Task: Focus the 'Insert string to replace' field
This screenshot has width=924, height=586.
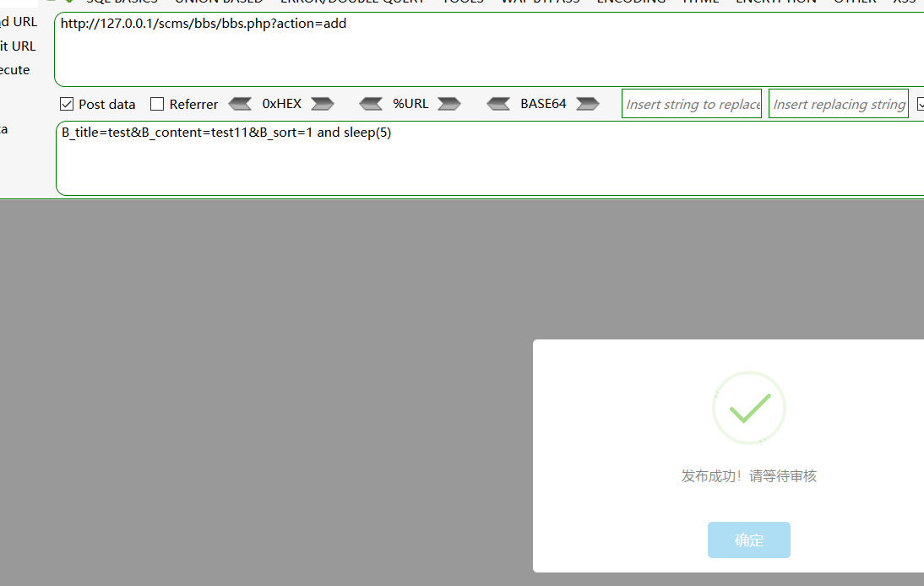Action: click(x=692, y=104)
